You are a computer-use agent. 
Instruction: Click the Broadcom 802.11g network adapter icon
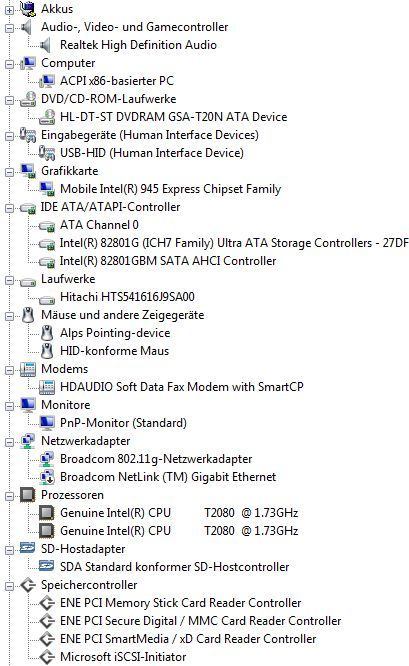click(47, 459)
